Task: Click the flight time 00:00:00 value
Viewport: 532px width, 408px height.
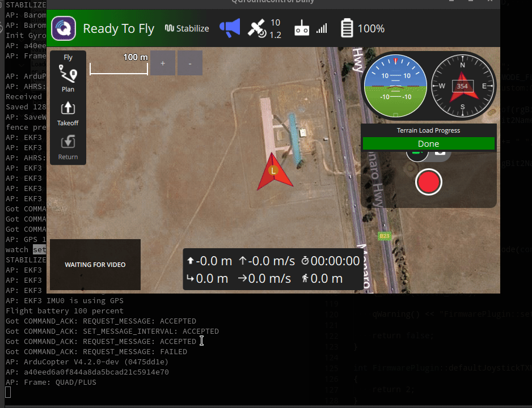Action: pos(331,261)
